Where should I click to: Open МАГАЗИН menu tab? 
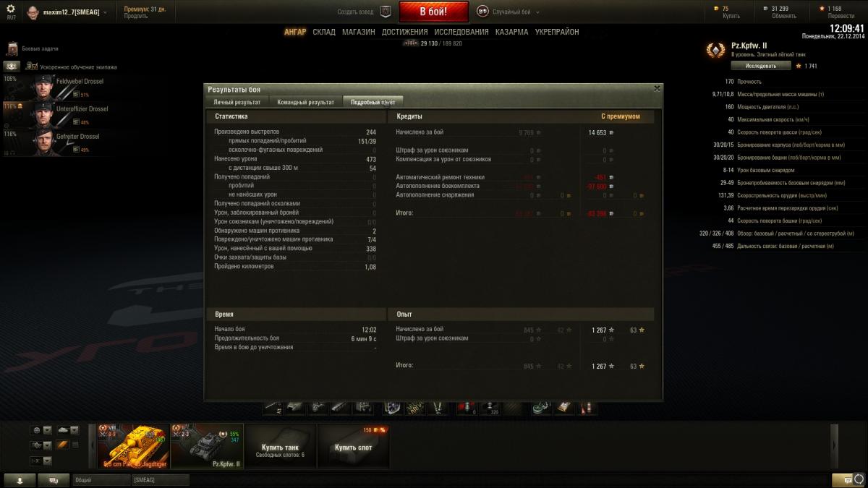359,32
